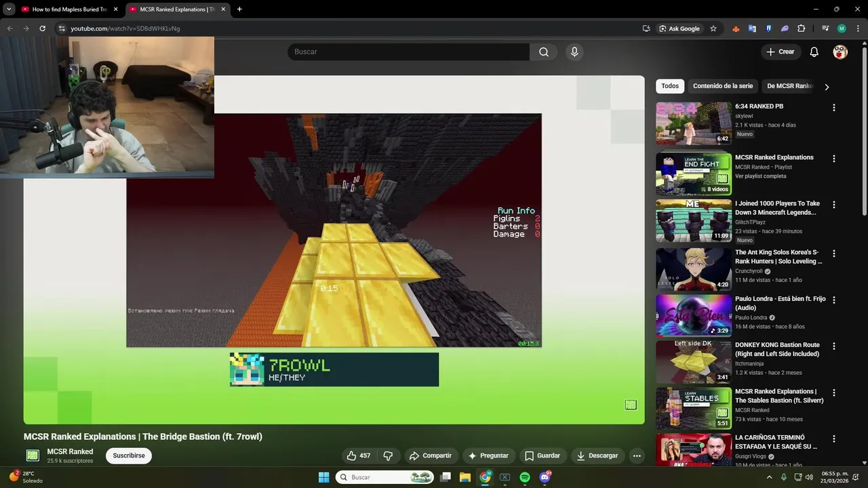Open the Extensions puzzle icon
This screenshot has height=488, width=868.
click(x=802, y=28)
